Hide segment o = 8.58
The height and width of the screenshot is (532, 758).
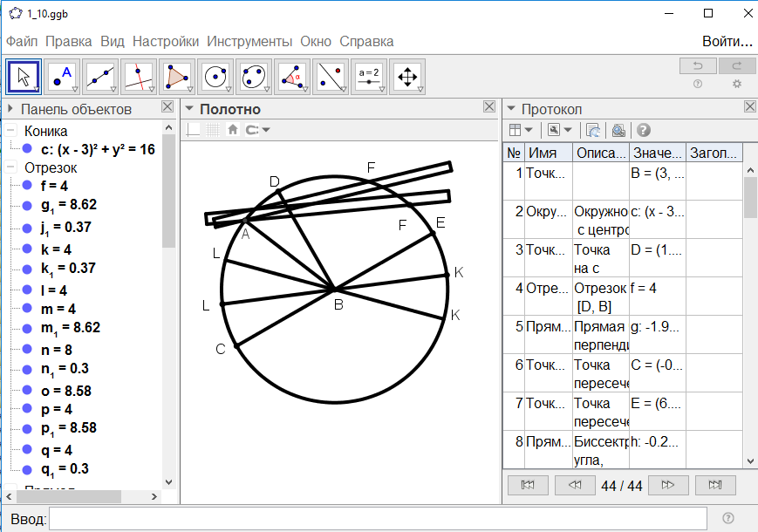coord(28,390)
